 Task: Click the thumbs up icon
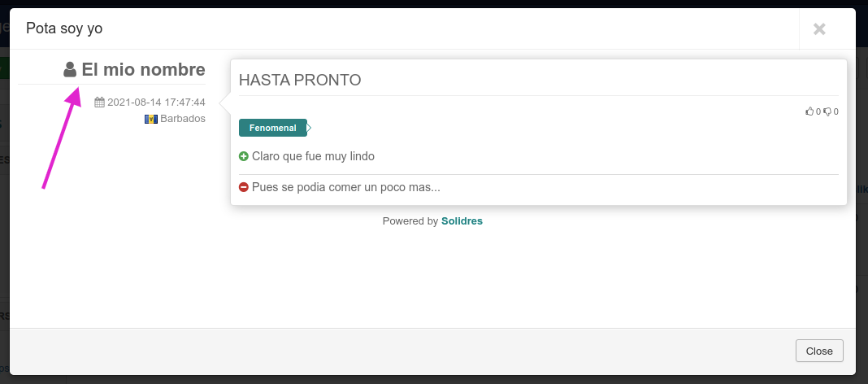pyautogui.click(x=809, y=111)
